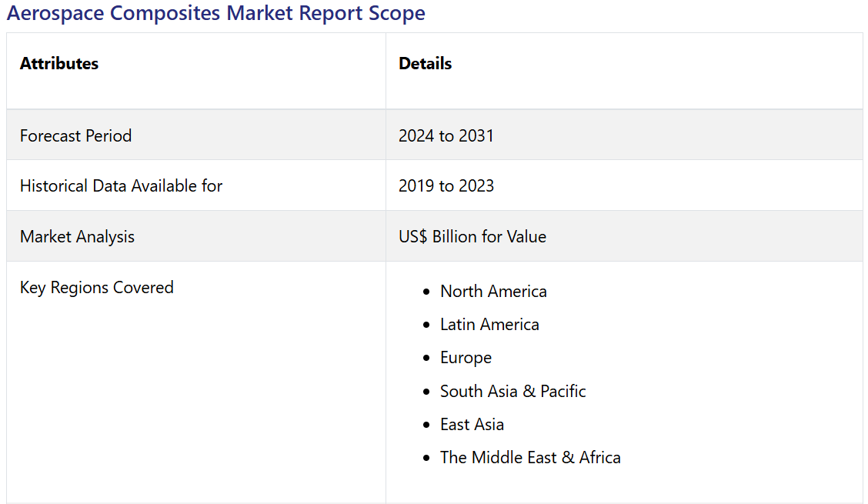Click the bullet point beside Europe
Image resolution: width=868 pixels, height=504 pixels.
click(426, 359)
